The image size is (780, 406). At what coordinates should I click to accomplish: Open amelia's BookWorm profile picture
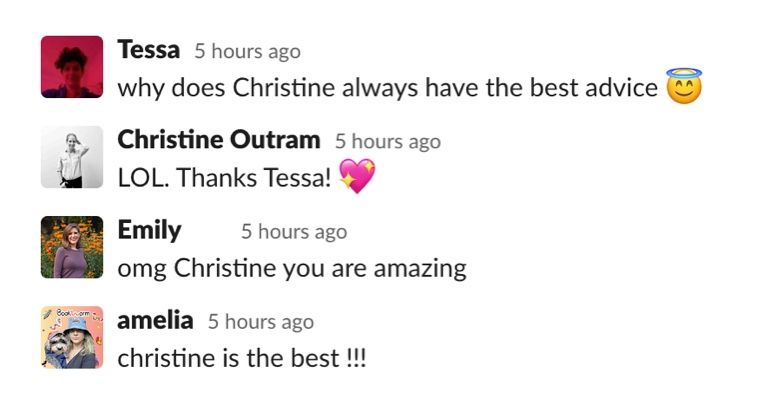[x=71, y=337]
